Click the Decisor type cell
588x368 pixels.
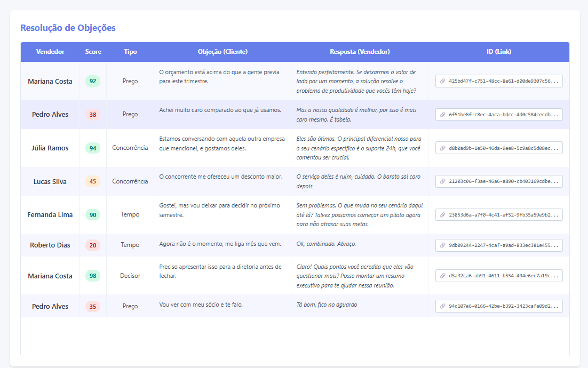(x=130, y=276)
